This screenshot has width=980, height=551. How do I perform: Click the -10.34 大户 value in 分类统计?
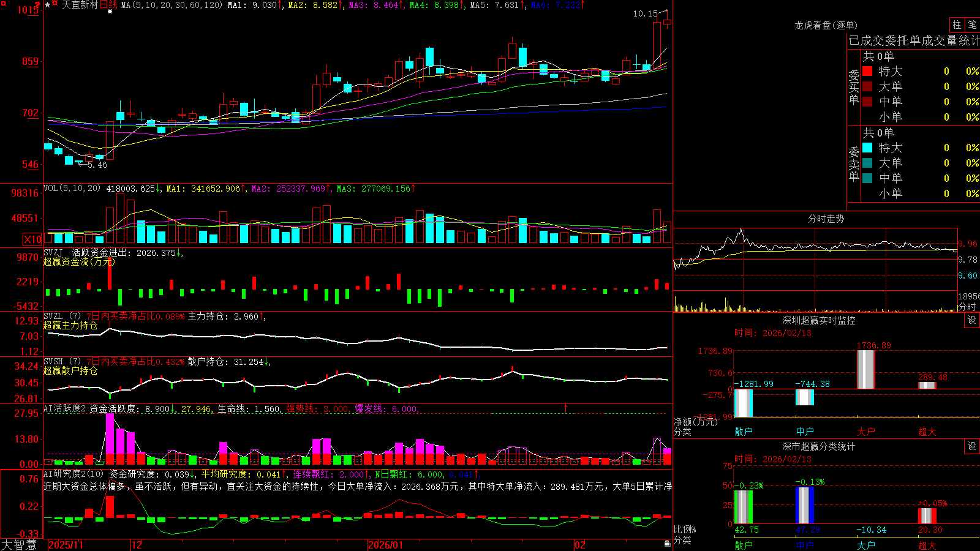click(x=871, y=530)
